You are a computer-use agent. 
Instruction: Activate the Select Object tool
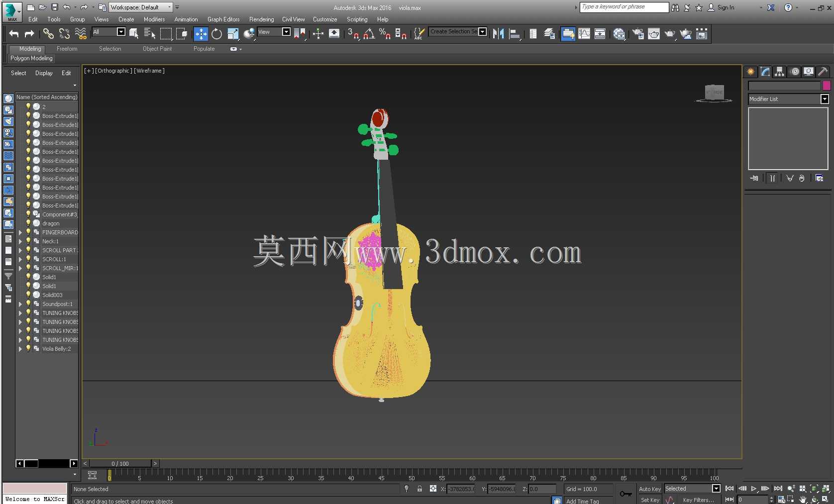pos(134,33)
